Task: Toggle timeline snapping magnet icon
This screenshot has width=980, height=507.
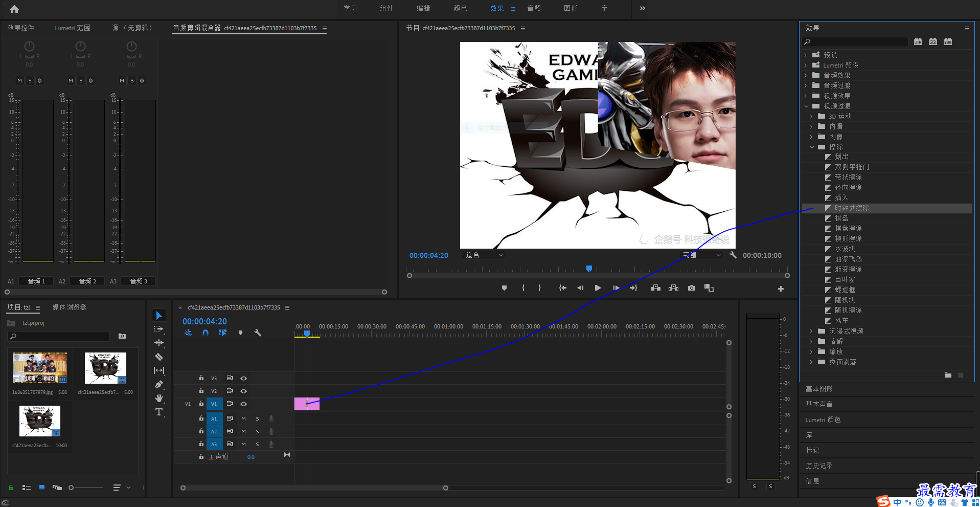Action: [206, 333]
